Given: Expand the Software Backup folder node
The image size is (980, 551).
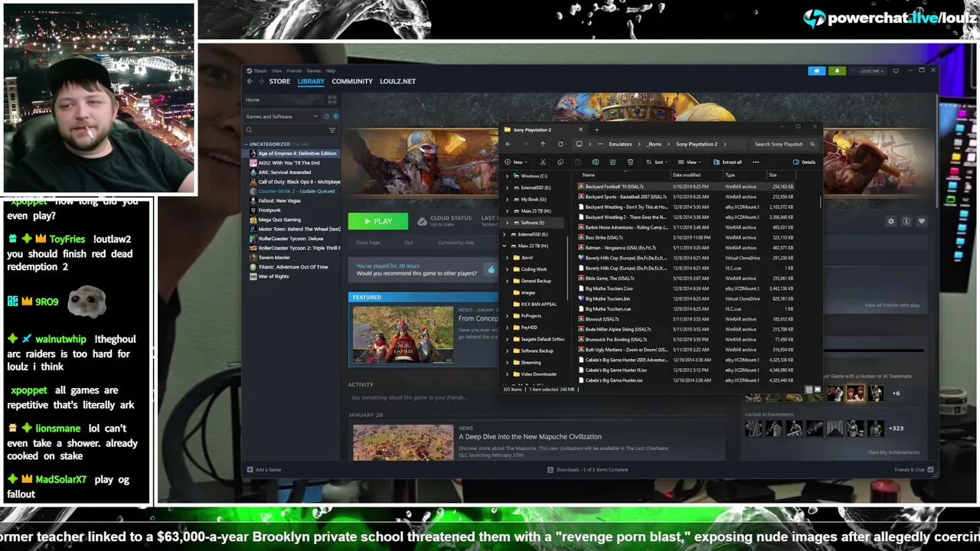Looking at the screenshot, I should [x=506, y=350].
